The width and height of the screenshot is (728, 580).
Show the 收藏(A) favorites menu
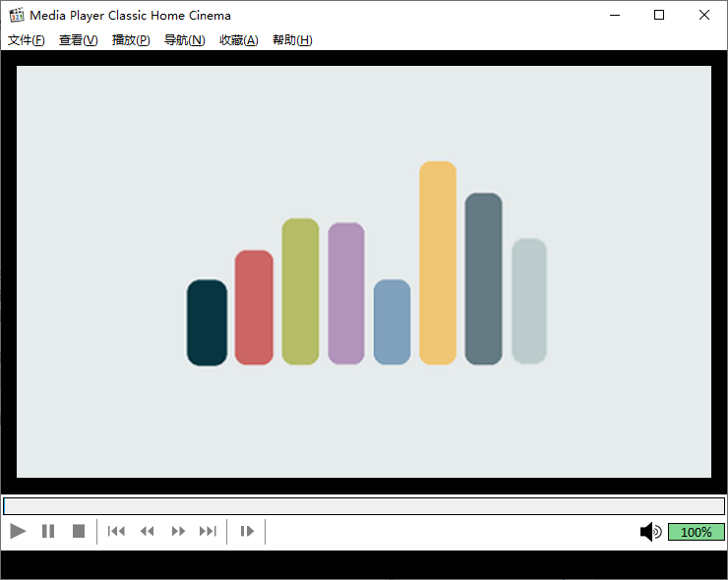[238, 40]
